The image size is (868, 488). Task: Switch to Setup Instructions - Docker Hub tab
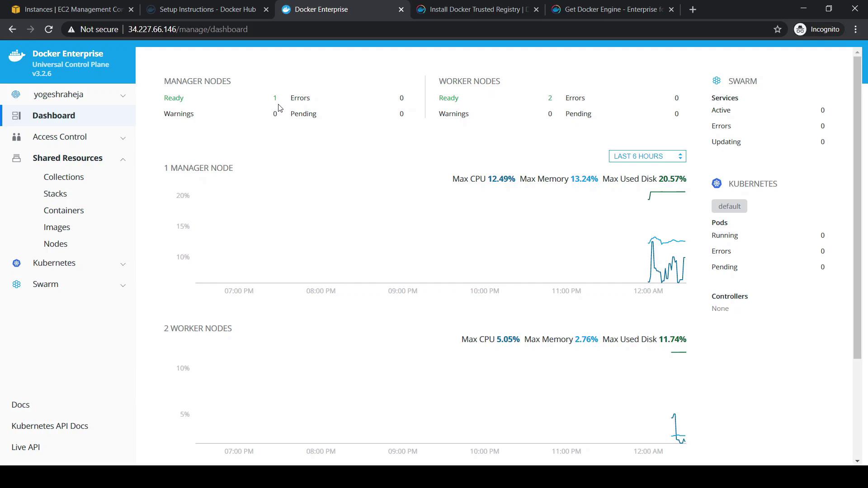(x=207, y=9)
